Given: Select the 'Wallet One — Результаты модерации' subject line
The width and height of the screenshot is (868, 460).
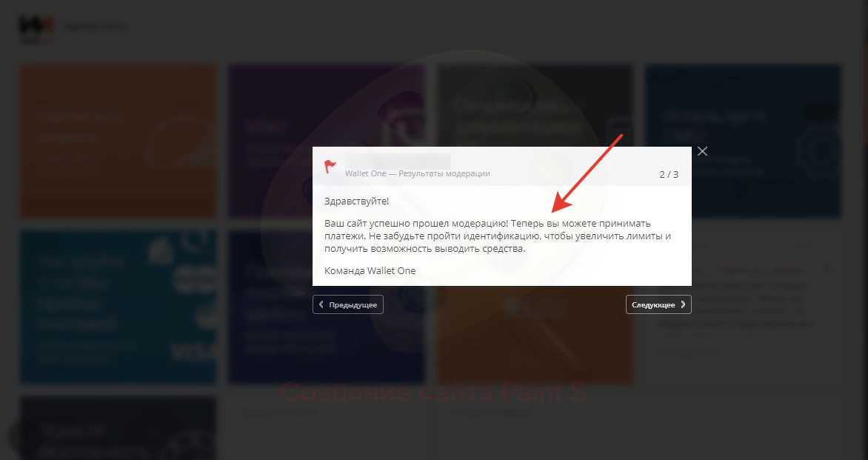Looking at the screenshot, I should point(418,173).
